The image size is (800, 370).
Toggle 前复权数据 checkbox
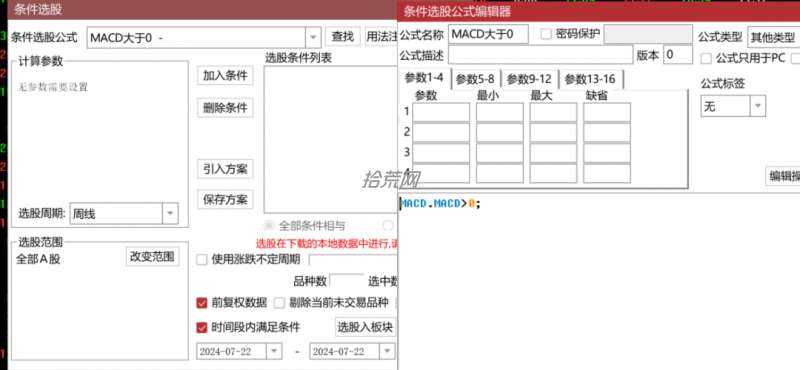point(202,303)
